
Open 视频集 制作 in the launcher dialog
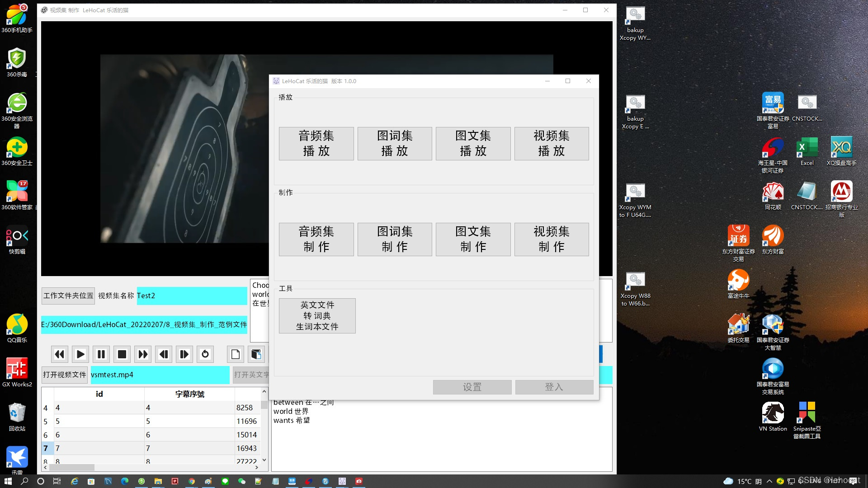pyautogui.click(x=551, y=239)
